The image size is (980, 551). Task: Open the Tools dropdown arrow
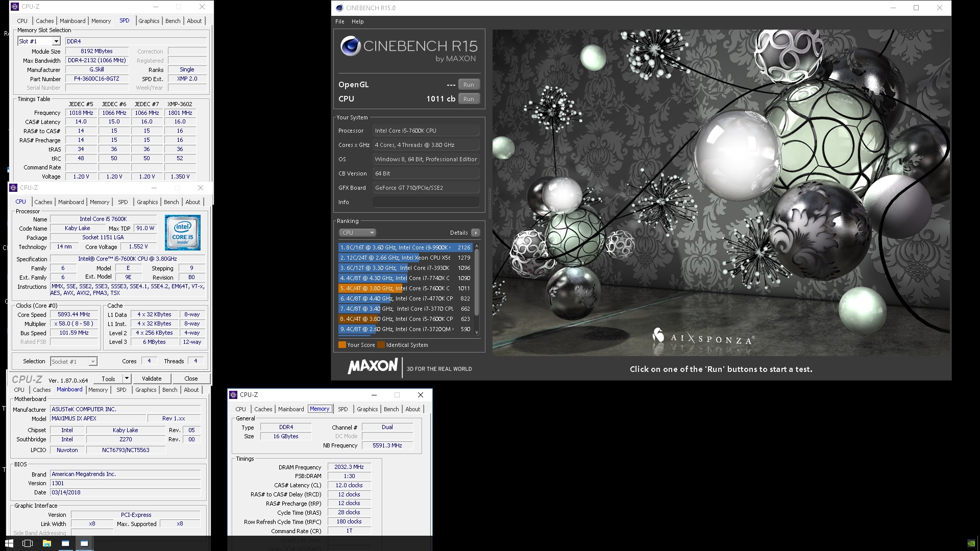[127, 379]
